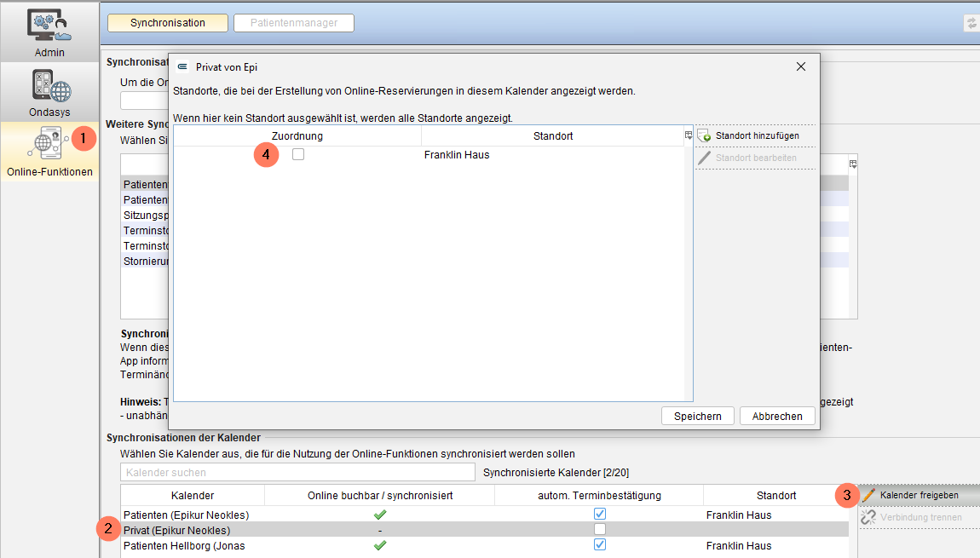This screenshot has width=980, height=558.
Task: Switch to the Patientenmanager tab
Action: click(294, 22)
